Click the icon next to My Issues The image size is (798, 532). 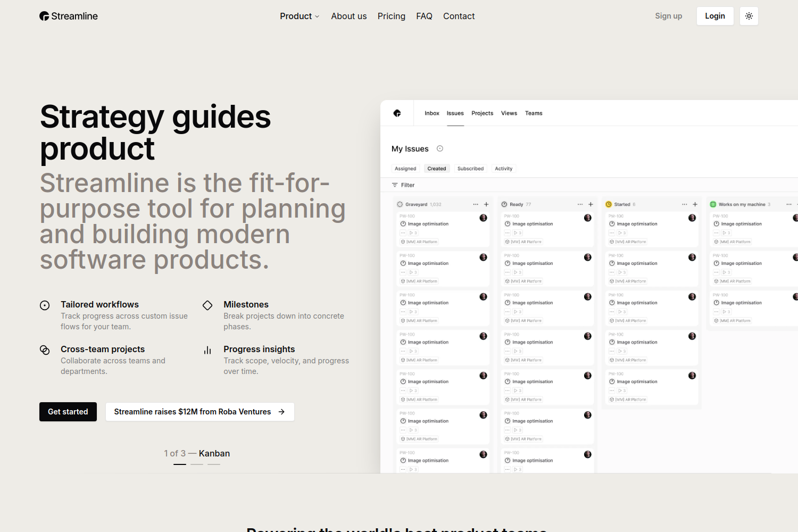pos(440,149)
